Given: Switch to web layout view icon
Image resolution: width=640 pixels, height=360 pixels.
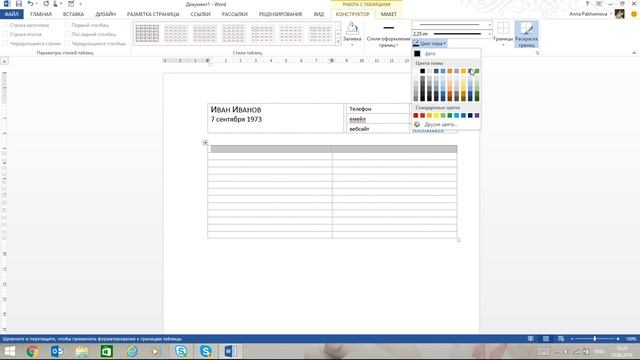Looking at the screenshot, I should 561,339.
